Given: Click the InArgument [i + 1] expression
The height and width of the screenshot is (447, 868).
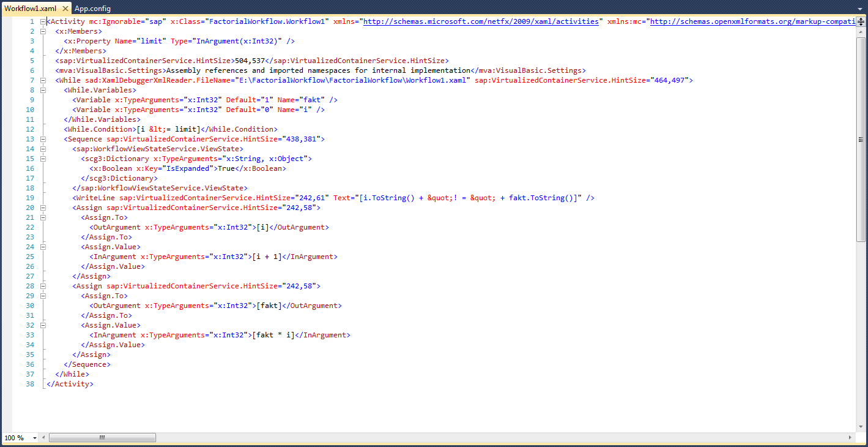Looking at the screenshot, I should click(x=267, y=257).
